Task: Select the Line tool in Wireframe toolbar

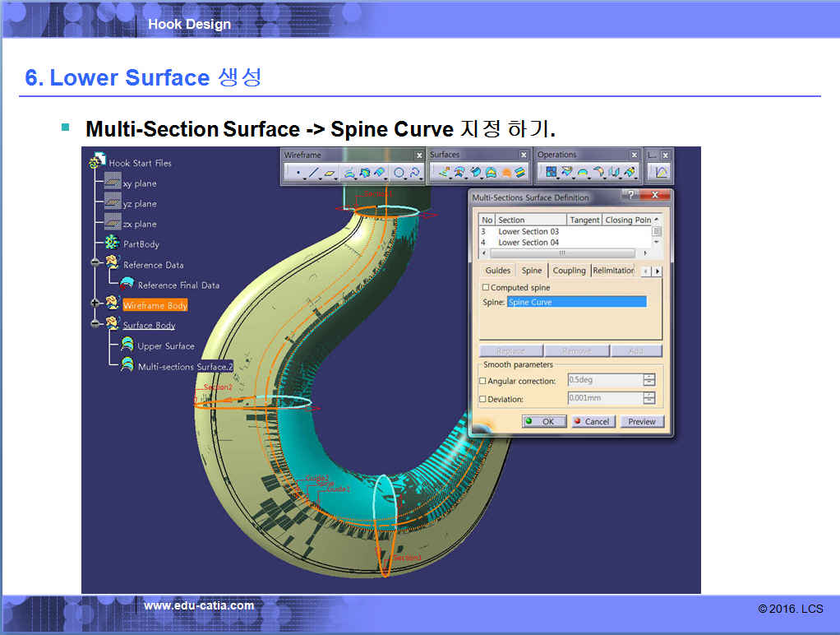Action: click(313, 173)
